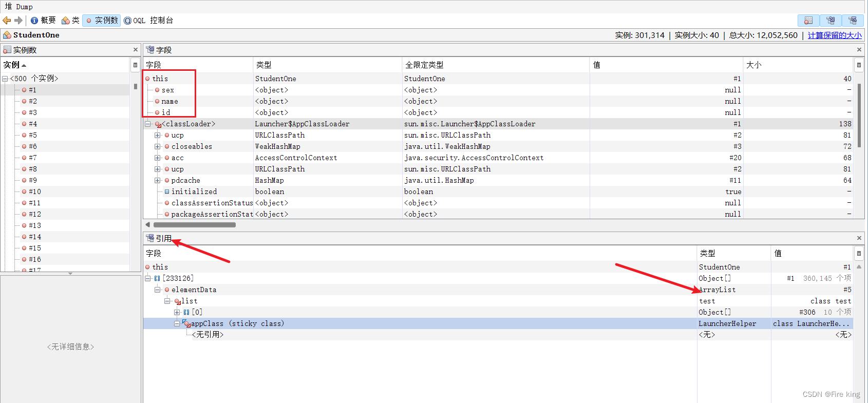Select instance #8 in the tree
Viewport: 868px width, 403px height.
(33, 169)
